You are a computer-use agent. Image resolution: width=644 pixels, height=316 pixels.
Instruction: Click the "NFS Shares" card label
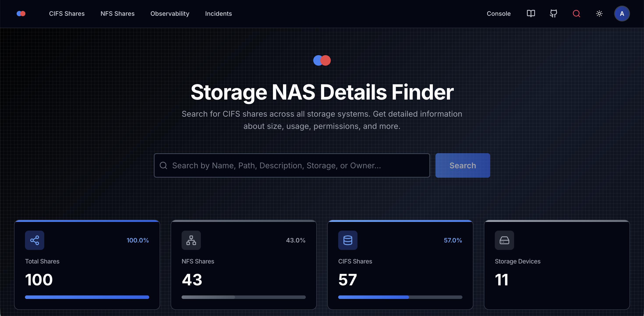click(x=198, y=261)
